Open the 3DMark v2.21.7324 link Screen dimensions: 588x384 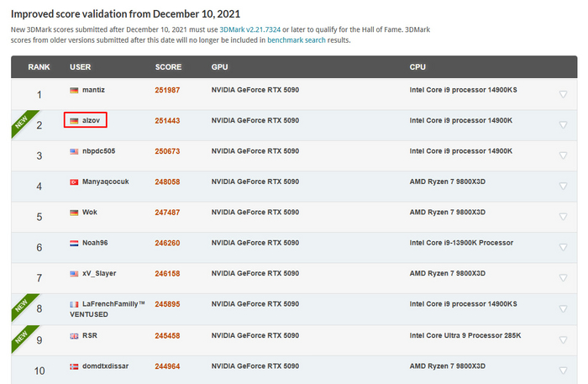(249, 29)
